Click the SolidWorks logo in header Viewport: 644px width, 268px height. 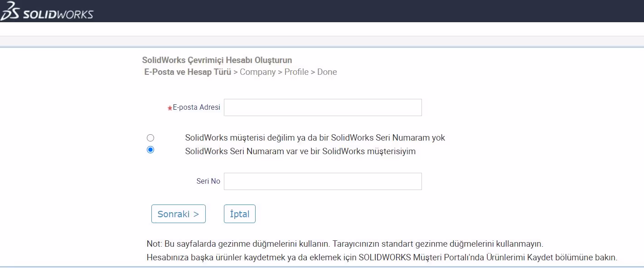click(x=47, y=11)
